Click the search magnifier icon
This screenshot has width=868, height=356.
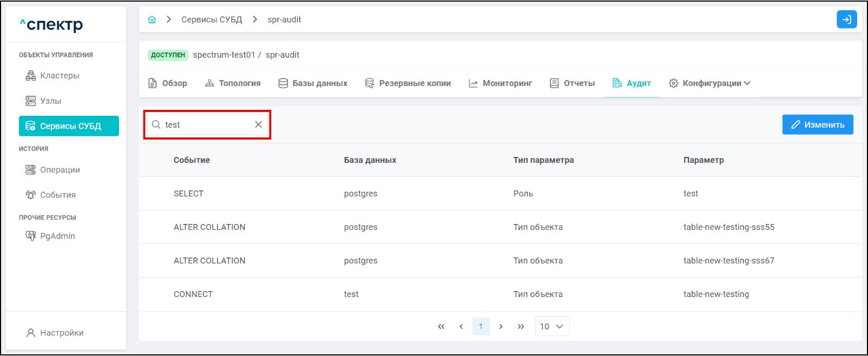(156, 124)
